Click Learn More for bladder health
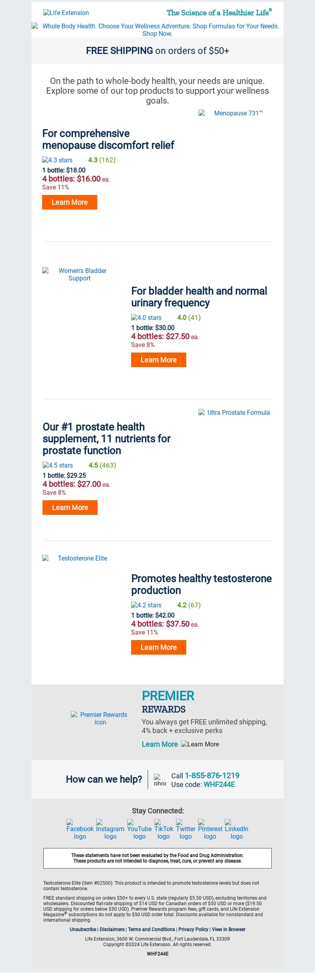Image resolution: width=315 pixels, height=980 pixels. 159,360
